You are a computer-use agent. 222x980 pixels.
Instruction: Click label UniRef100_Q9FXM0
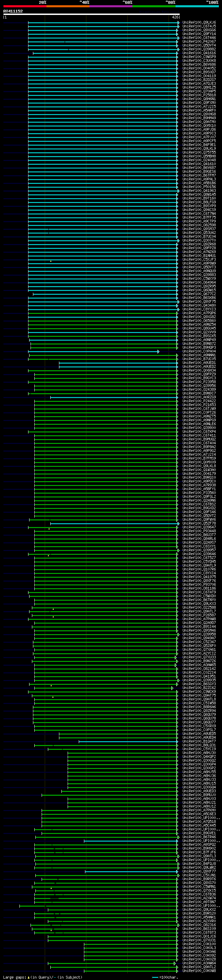(x=199, y=103)
